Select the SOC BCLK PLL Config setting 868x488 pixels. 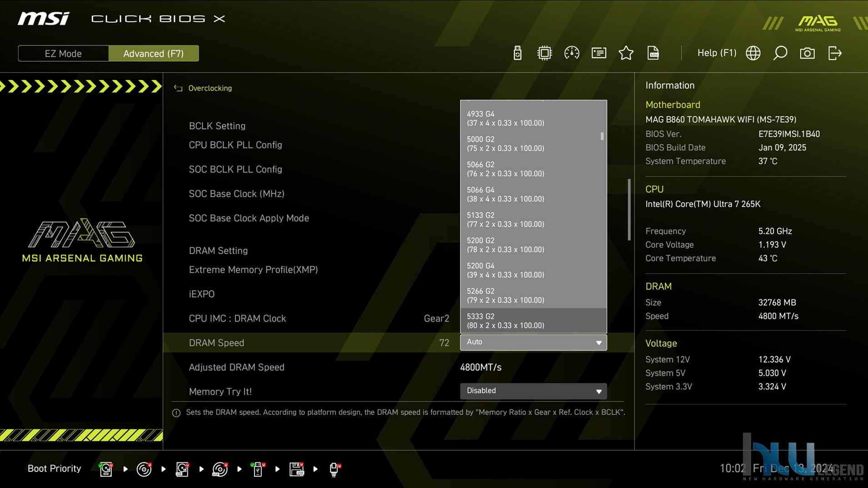click(235, 169)
